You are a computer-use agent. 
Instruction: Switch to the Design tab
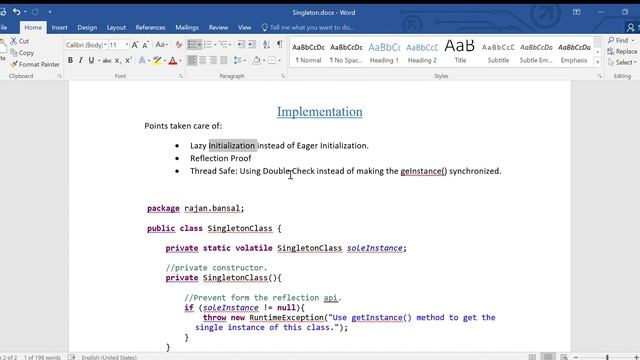87,27
